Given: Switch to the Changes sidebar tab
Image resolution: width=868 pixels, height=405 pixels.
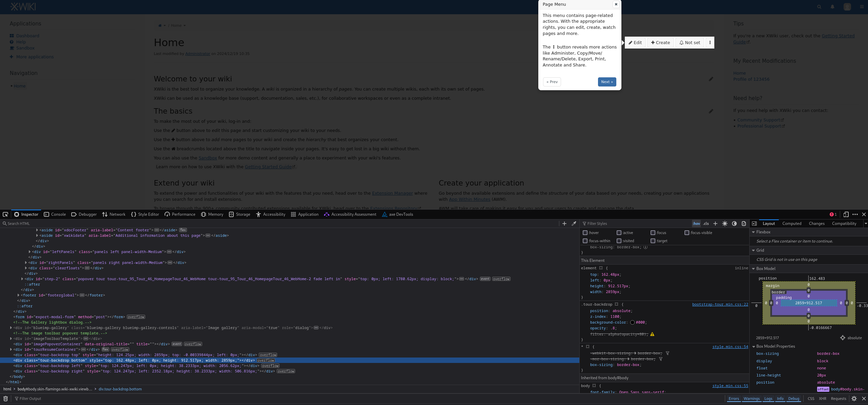Looking at the screenshot, I should pyautogui.click(x=816, y=224).
